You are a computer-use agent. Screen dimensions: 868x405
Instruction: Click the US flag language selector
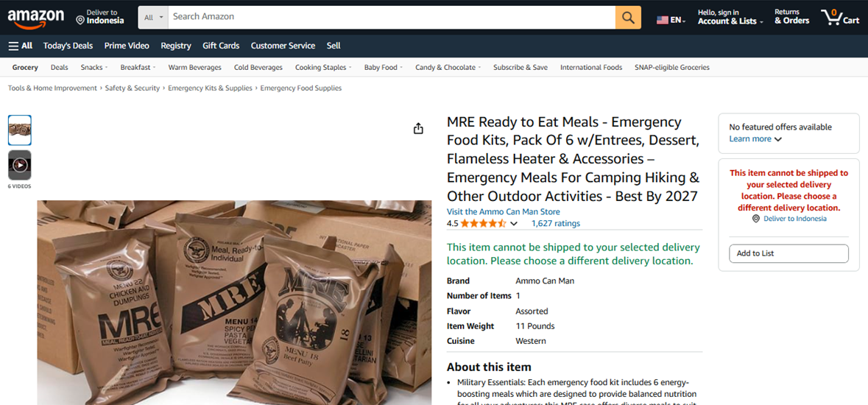(x=671, y=20)
